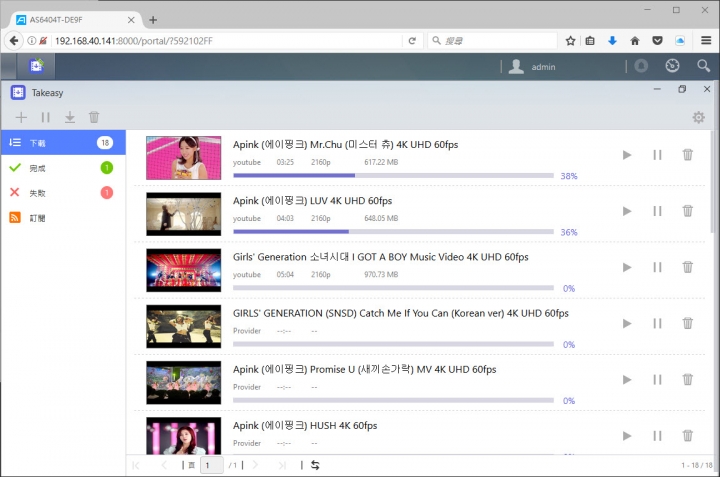Image resolution: width=720 pixels, height=477 pixels.
Task: Open the browser hamburger menu
Action: (x=706, y=41)
